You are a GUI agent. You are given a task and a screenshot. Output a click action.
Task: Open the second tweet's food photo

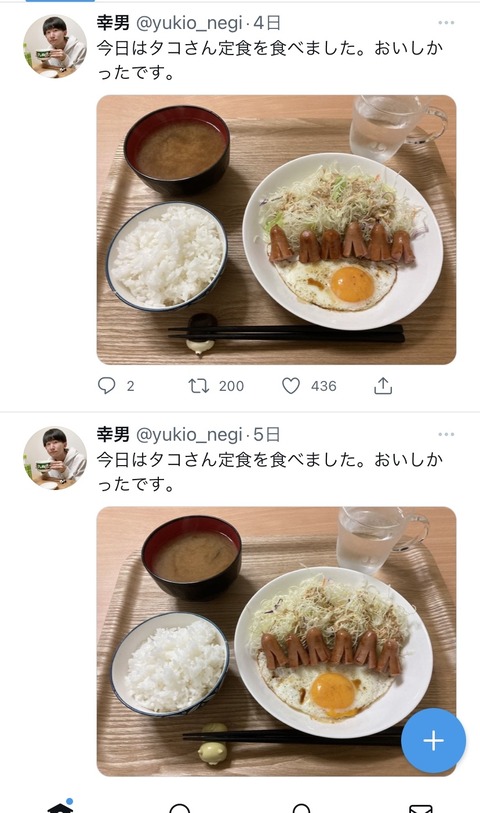[276, 641]
